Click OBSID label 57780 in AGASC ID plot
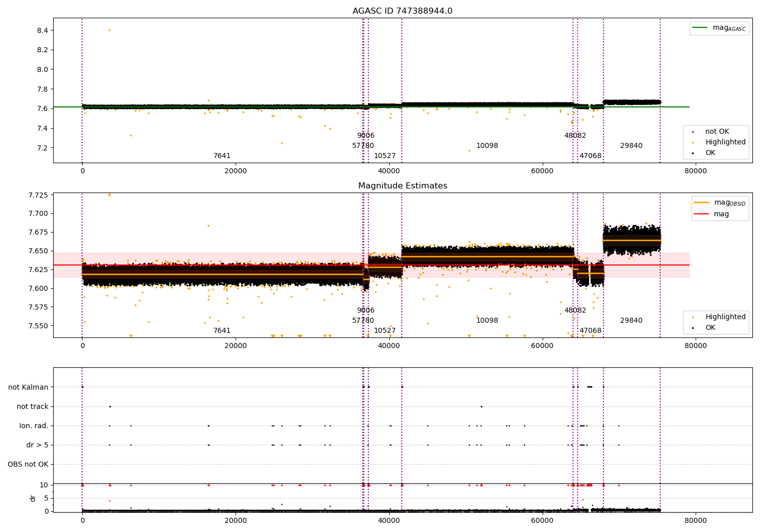This screenshot has width=760, height=532. pyautogui.click(x=363, y=146)
